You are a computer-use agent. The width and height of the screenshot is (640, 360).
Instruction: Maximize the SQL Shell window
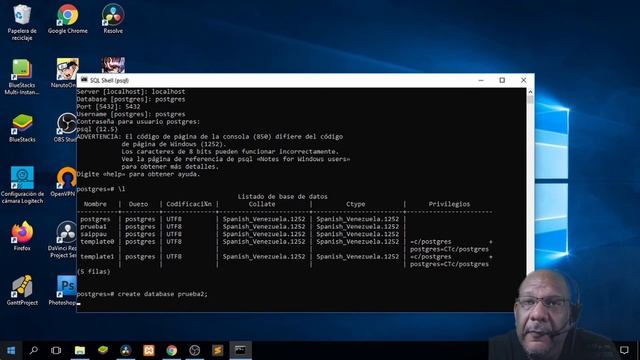point(502,80)
